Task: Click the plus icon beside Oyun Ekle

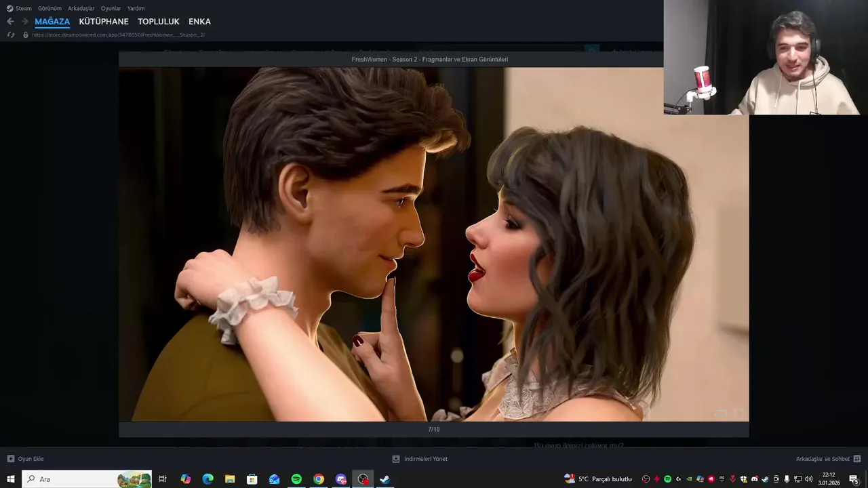Action: pyautogui.click(x=10, y=459)
